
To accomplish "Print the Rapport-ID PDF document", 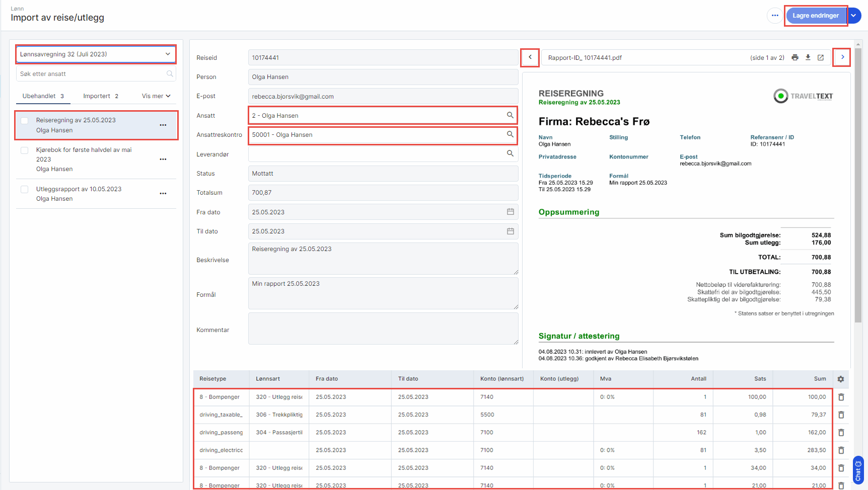I will (794, 57).
